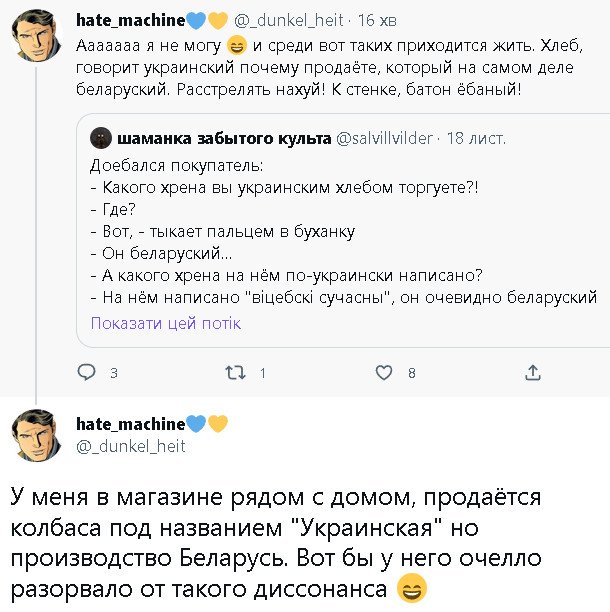Like the tweet with the heart icon

(x=382, y=373)
